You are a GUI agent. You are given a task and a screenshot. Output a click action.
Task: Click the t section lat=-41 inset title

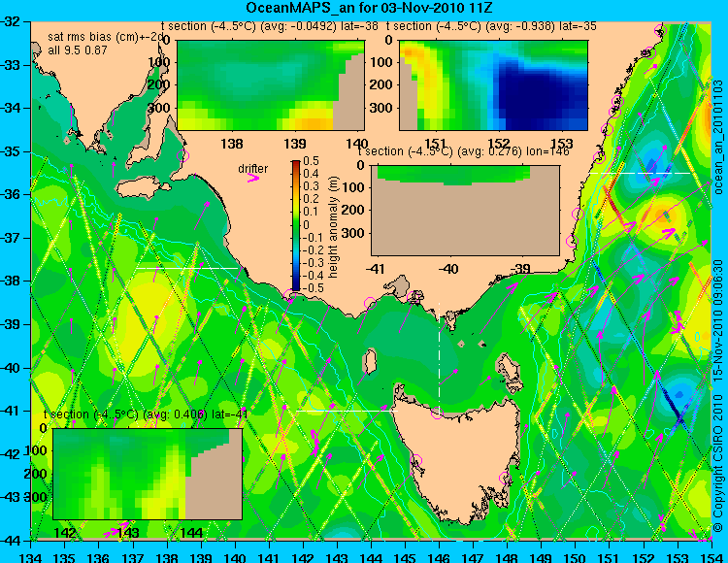[146, 414]
